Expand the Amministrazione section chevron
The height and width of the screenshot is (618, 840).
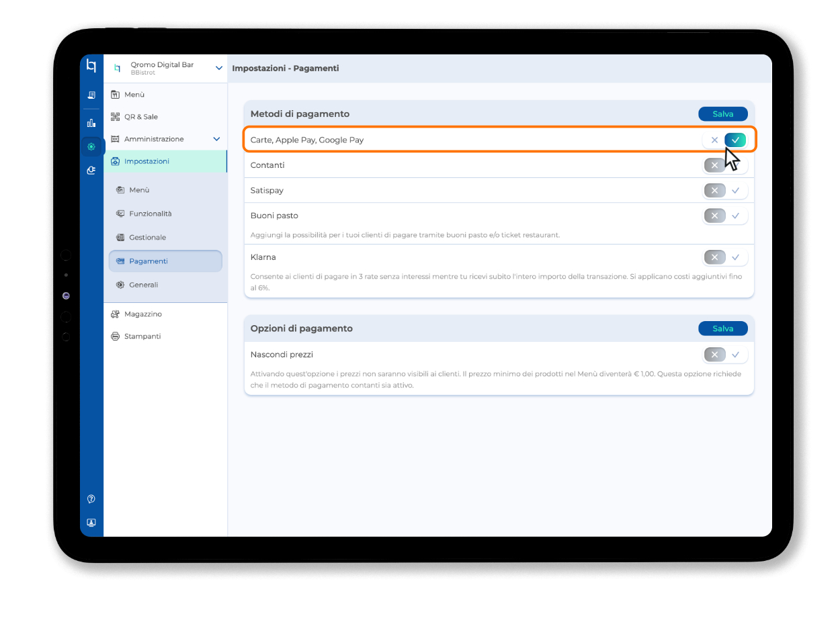(x=216, y=139)
